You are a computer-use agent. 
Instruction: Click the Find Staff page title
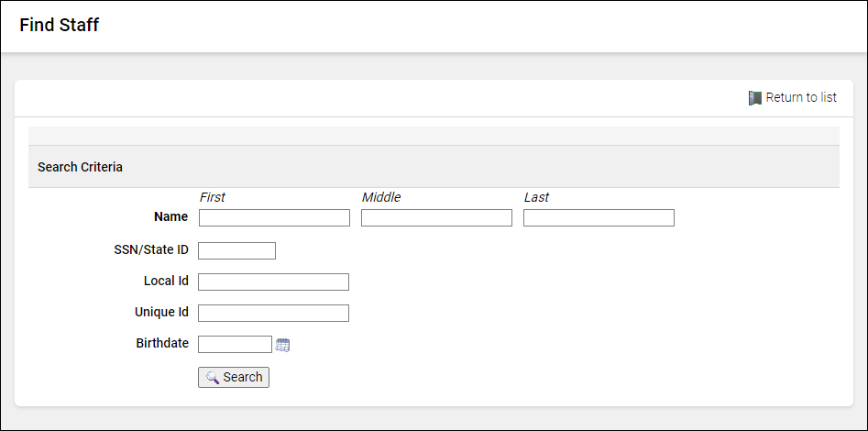coord(59,26)
